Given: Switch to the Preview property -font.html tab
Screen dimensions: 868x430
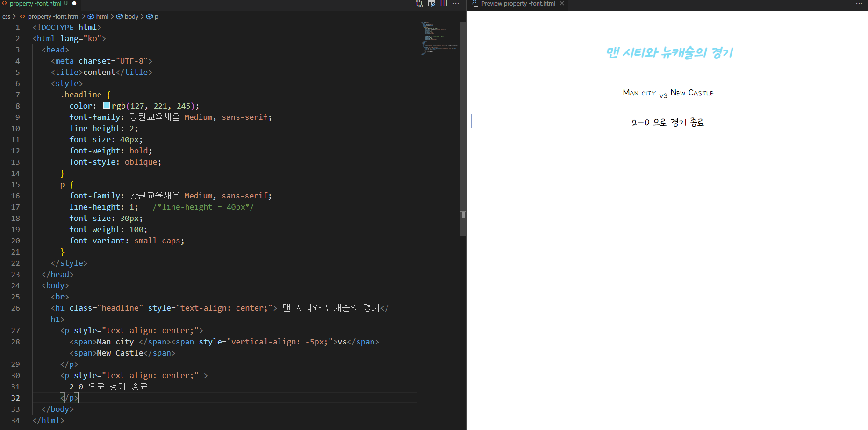Looking at the screenshot, I should [x=518, y=3].
